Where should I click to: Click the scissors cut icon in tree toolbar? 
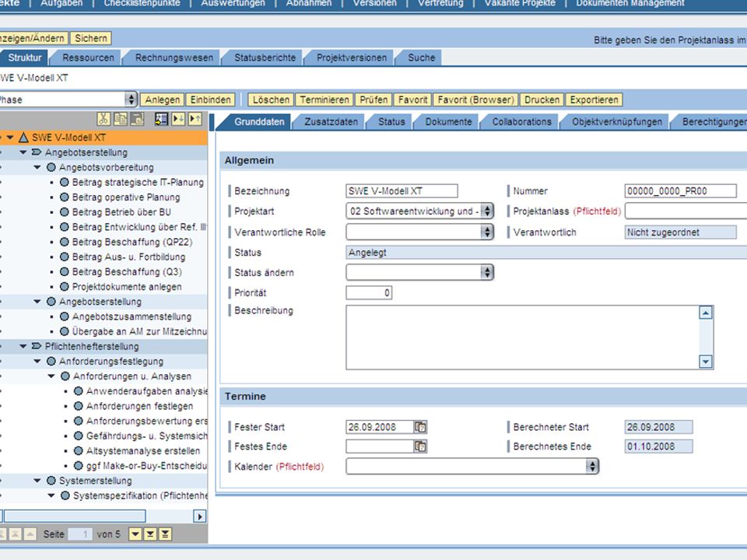pos(103,118)
